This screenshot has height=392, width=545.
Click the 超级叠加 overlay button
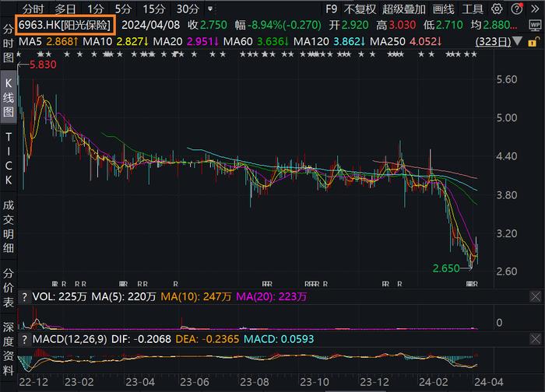[x=404, y=9]
